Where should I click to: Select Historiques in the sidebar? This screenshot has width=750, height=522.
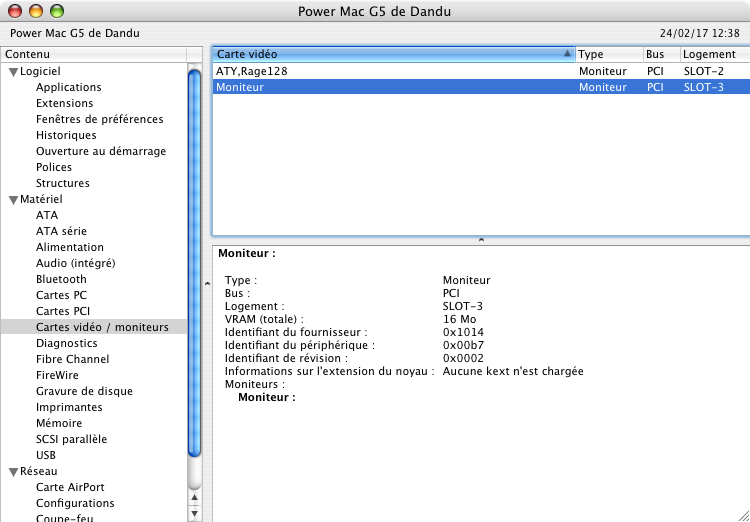pyautogui.click(x=66, y=135)
